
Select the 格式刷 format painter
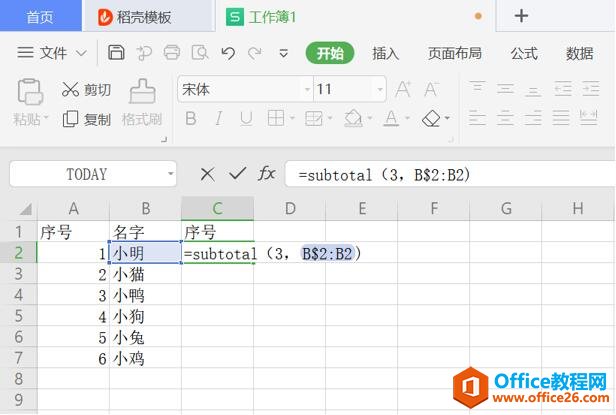point(142,102)
